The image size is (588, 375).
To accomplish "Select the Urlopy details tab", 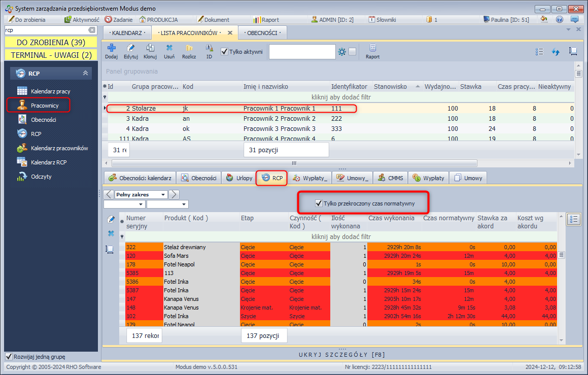I will (239, 178).
